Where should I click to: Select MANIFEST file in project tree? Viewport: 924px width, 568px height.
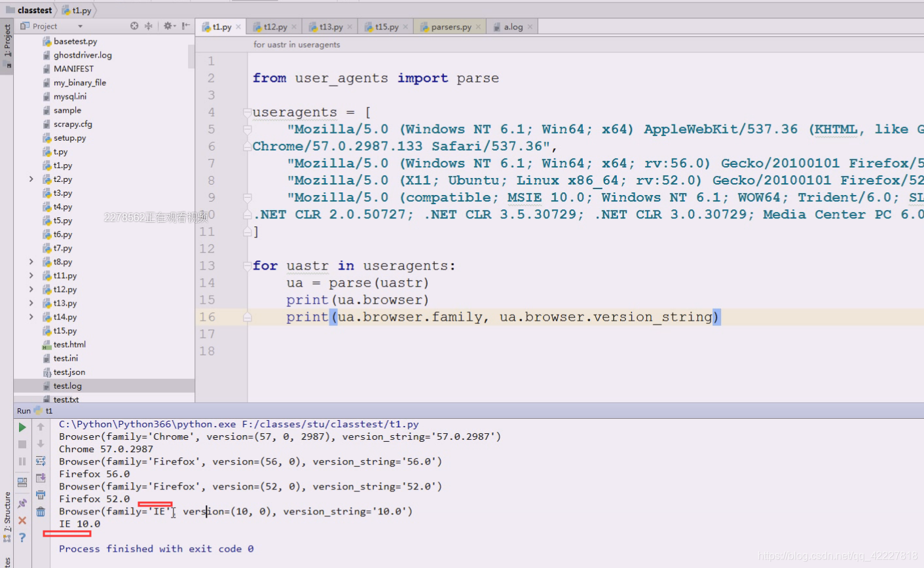73,69
